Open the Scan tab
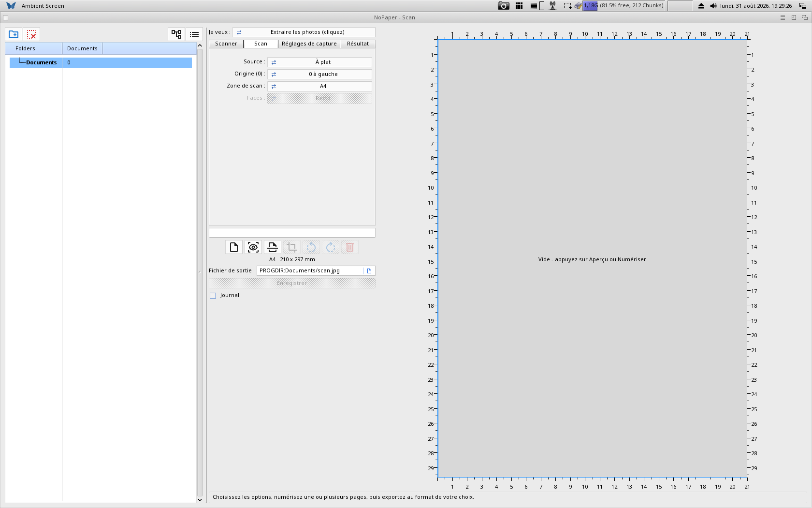The image size is (812, 508). click(261, 44)
